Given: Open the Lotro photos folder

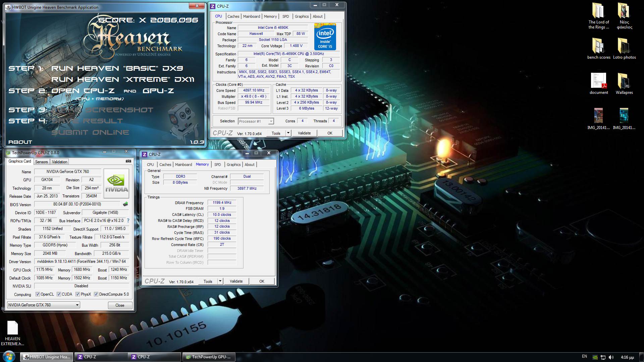Looking at the screenshot, I should (x=624, y=49).
